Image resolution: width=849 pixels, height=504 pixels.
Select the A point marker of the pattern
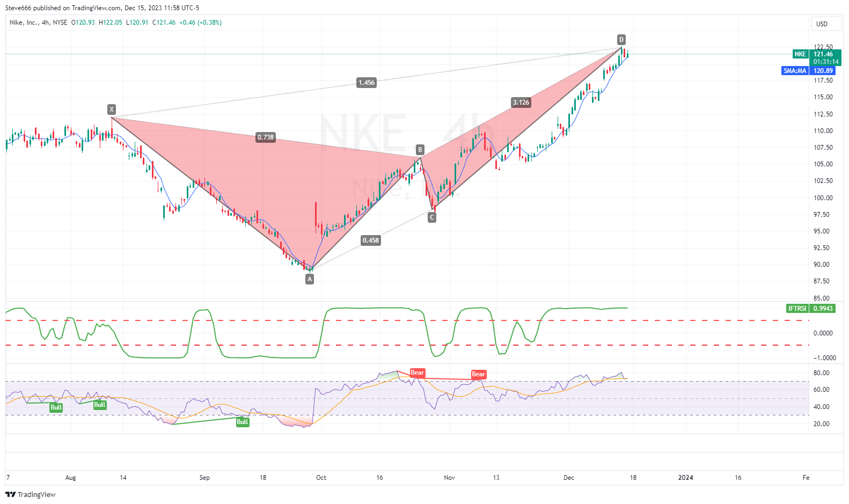tap(310, 279)
